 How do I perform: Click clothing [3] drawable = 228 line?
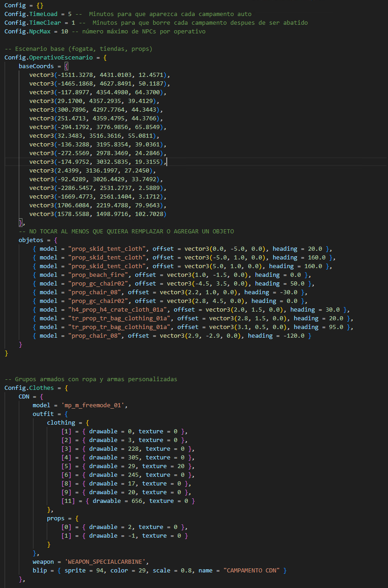128,449
